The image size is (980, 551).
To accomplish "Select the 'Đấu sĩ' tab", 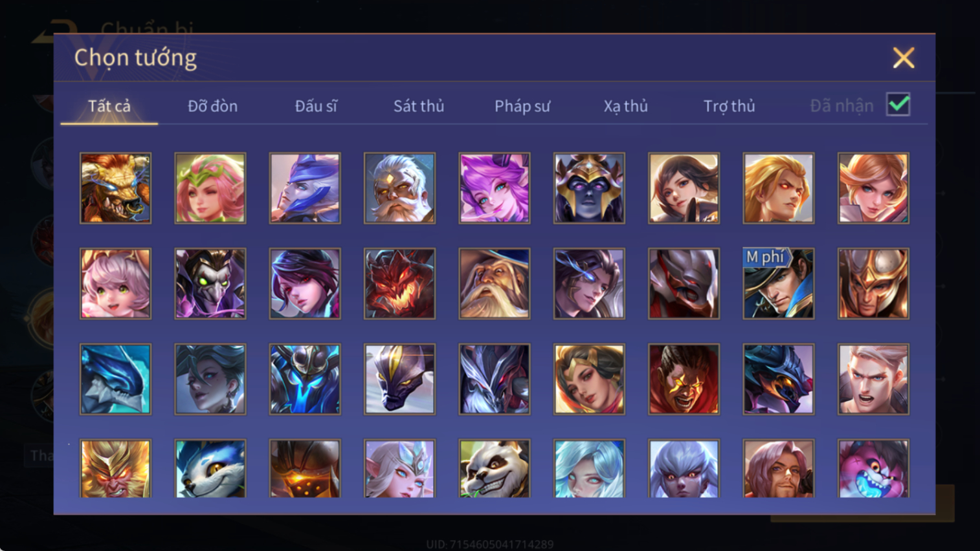I will point(316,106).
